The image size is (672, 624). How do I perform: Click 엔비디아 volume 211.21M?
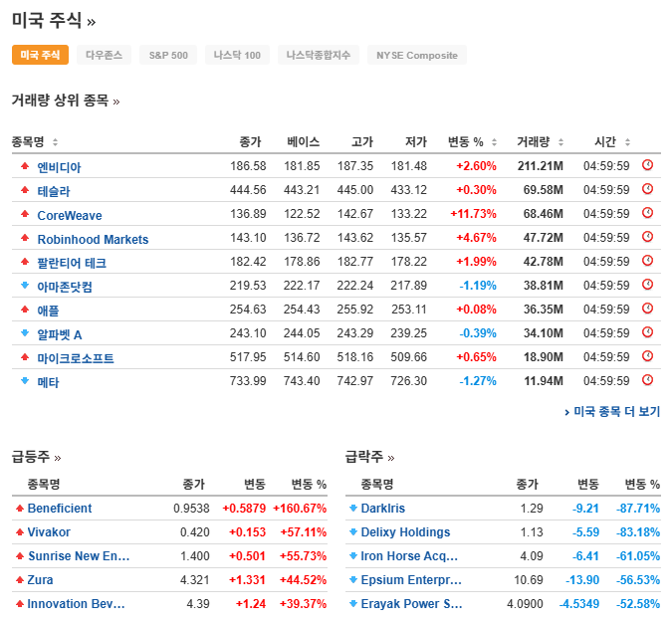pyautogui.click(x=540, y=166)
